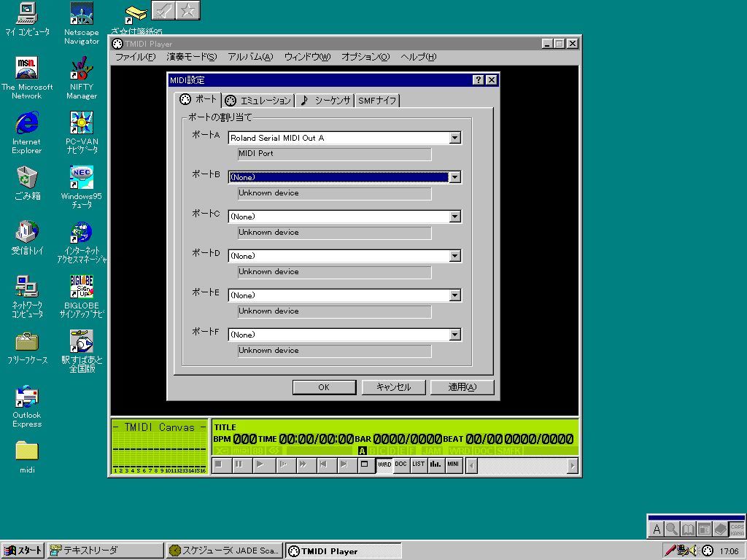This screenshot has height=560, width=747.
Task: Open the オプション(O) menu
Action: click(x=365, y=57)
